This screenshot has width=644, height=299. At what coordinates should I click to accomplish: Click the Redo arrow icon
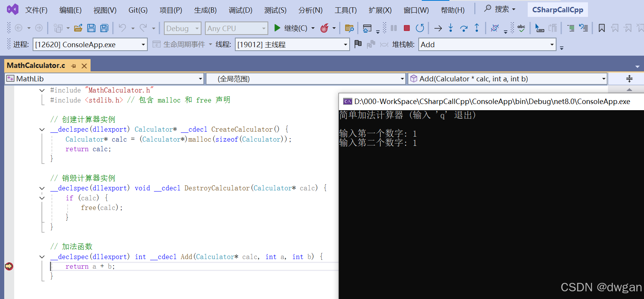tap(143, 28)
